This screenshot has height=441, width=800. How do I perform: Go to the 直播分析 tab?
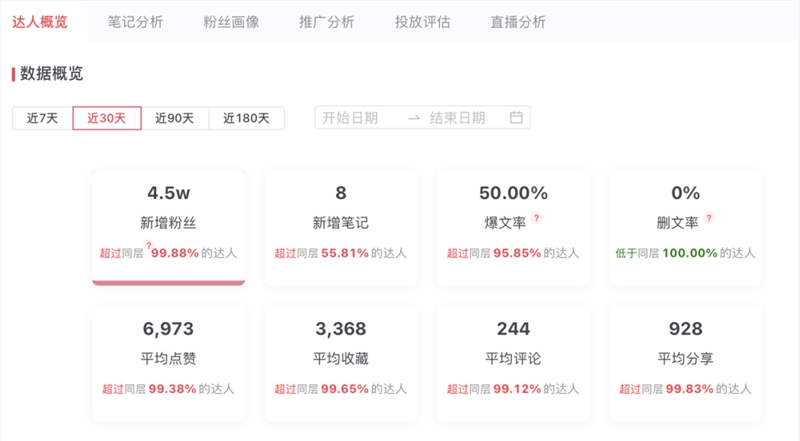[x=518, y=22]
